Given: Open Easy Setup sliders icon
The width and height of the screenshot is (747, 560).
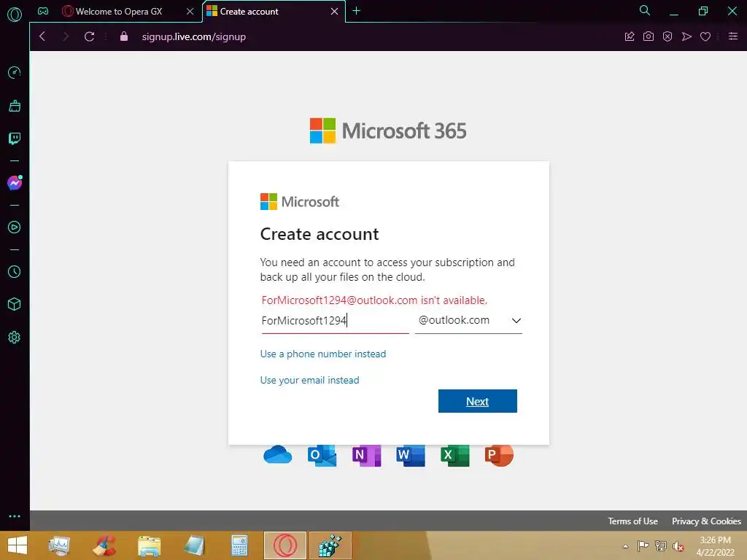Looking at the screenshot, I should point(733,36).
